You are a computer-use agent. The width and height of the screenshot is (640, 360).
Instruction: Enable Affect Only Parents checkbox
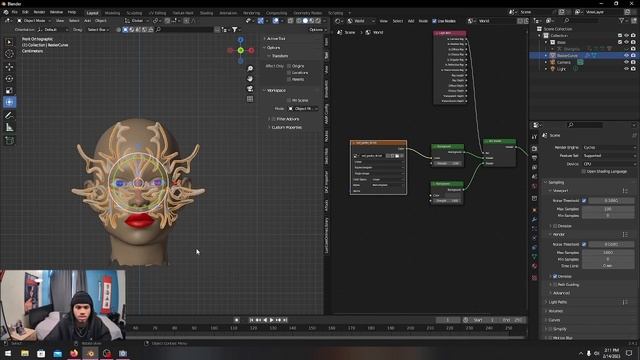tap(289, 79)
